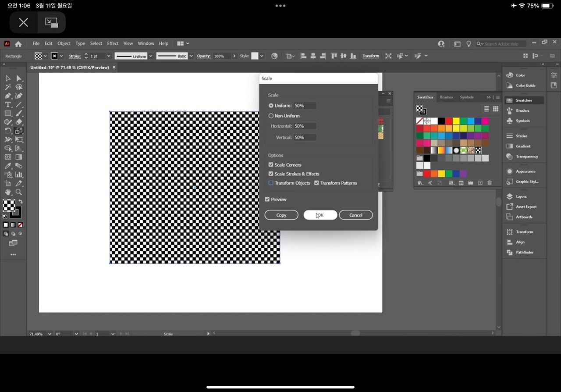Choose the Pen tool
The width and height of the screenshot is (561, 392).
(8, 96)
